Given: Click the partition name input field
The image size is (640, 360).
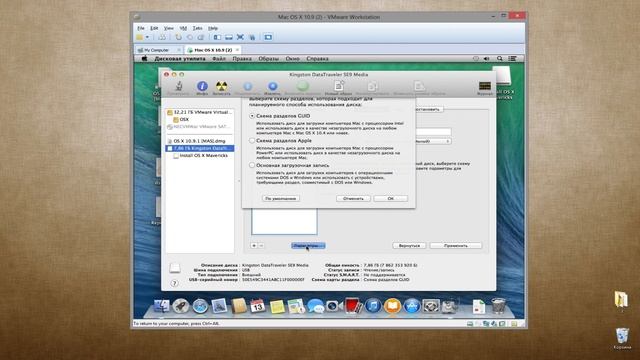Looking at the screenshot, I should [x=433, y=131].
